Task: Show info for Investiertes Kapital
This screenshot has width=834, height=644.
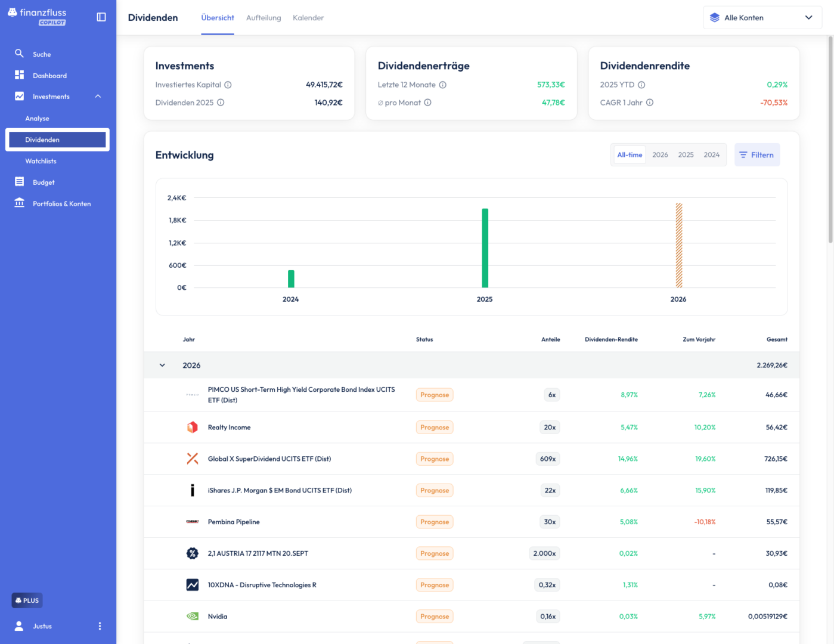Action: [228, 85]
